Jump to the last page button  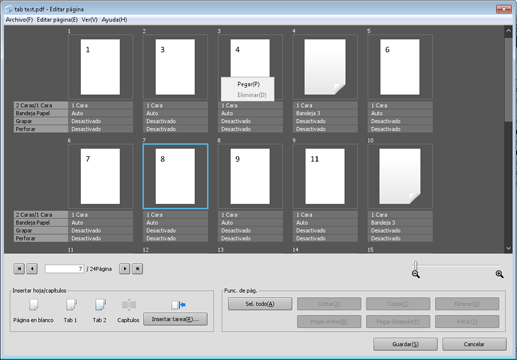click(x=138, y=269)
